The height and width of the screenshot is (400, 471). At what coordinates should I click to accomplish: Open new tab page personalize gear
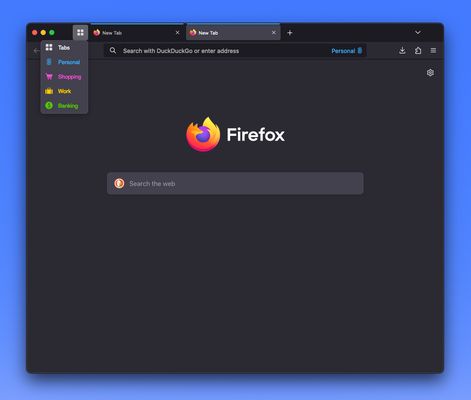coord(430,73)
